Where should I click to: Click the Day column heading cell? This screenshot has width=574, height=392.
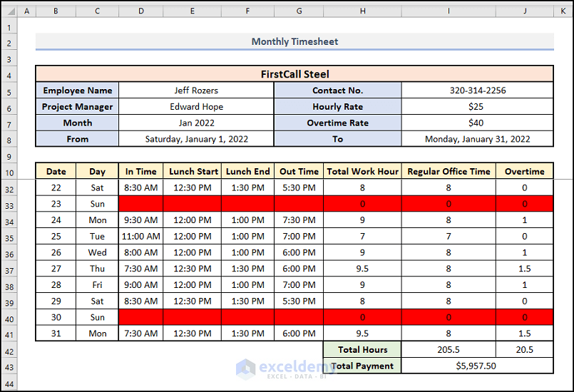pyautogui.click(x=97, y=171)
